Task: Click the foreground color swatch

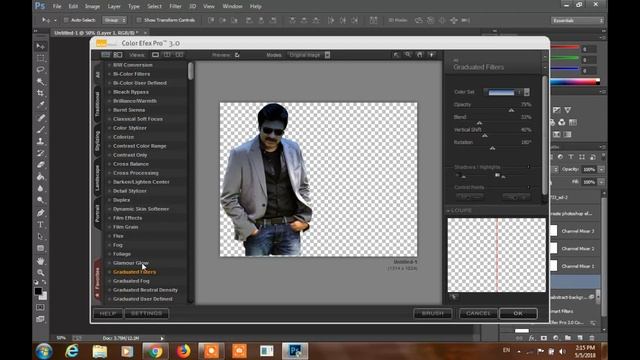Action: pyautogui.click(x=38, y=291)
